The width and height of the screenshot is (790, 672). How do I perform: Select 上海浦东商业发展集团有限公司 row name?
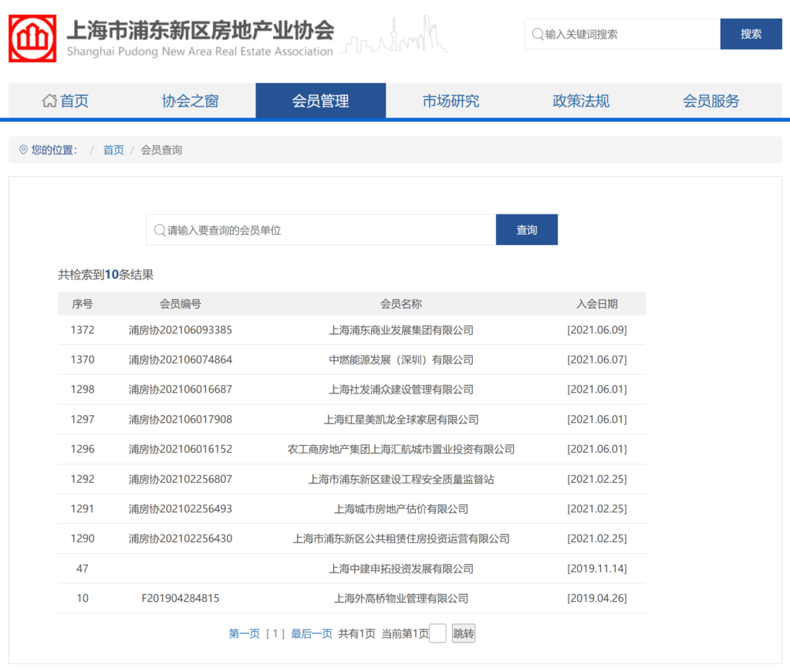(x=401, y=330)
